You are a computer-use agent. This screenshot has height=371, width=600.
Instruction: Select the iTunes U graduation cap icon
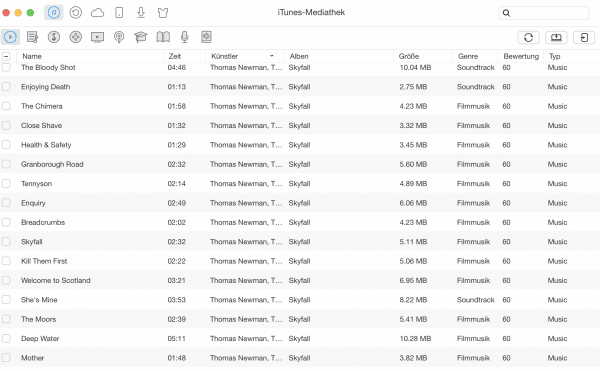point(140,37)
